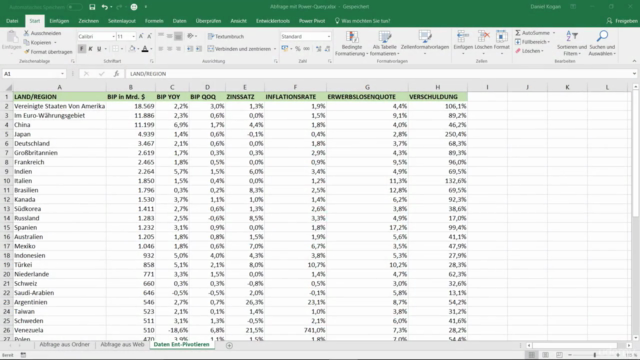The height and width of the screenshot is (360, 640).
Task: Switch to normal view icon in status bar
Action: [531, 355]
